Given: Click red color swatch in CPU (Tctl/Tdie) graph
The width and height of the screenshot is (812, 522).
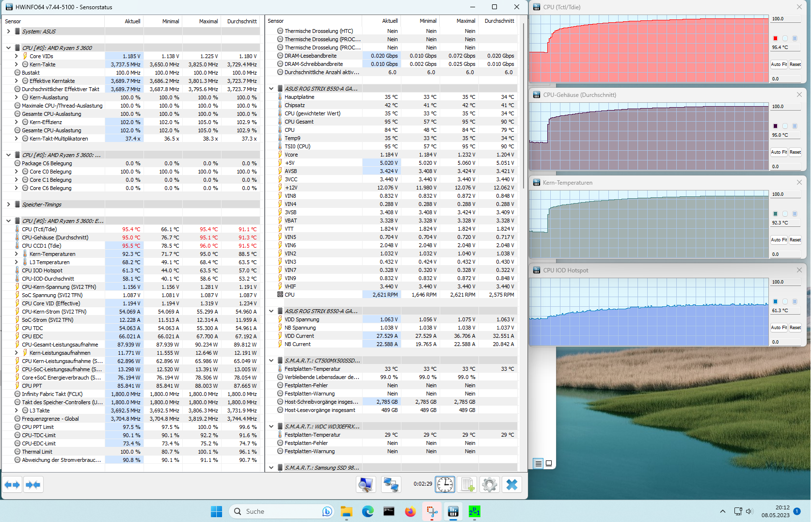Looking at the screenshot, I should tap(775, 38).
